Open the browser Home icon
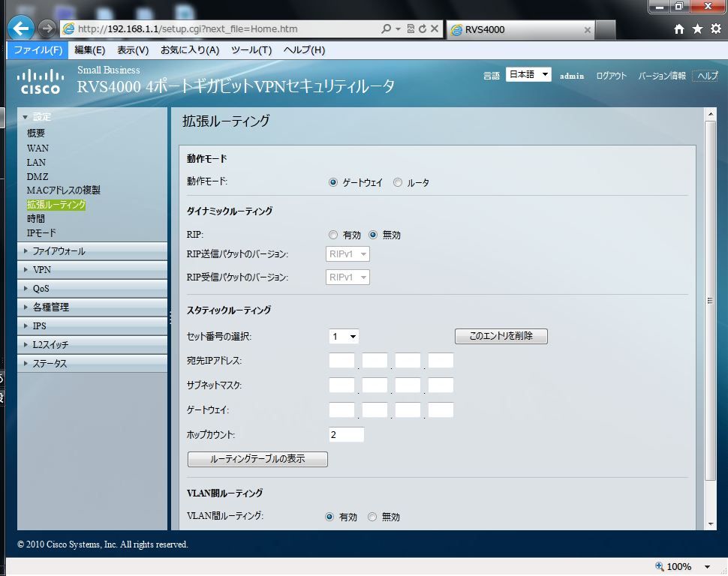Image resolution: width=728 pixels, height=576 pixels. pos(679,29)
